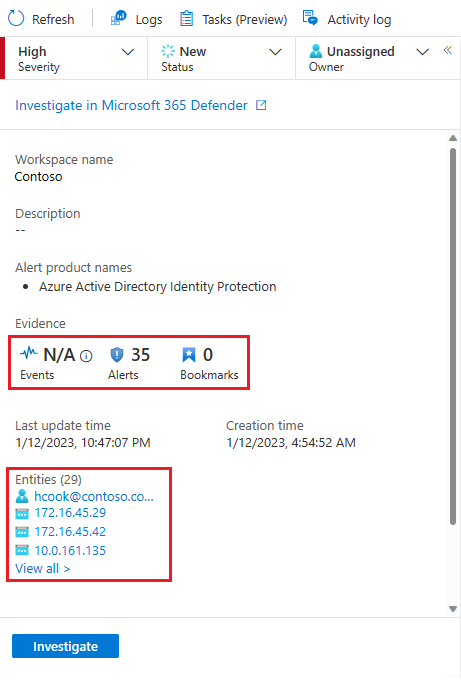Click the Events info circle icon

86,356
